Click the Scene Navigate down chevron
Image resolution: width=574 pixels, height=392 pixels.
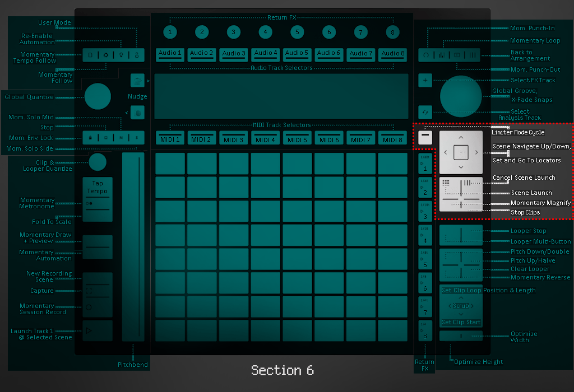[x=461, y=167]
